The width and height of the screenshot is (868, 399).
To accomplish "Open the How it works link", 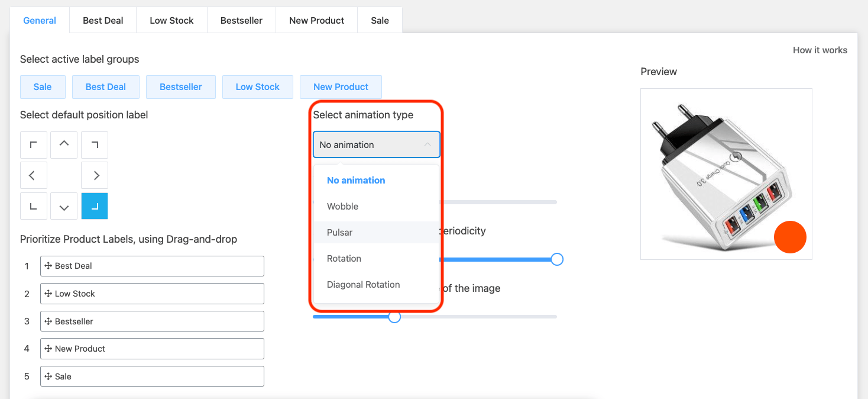I will (x=820, y=50).
